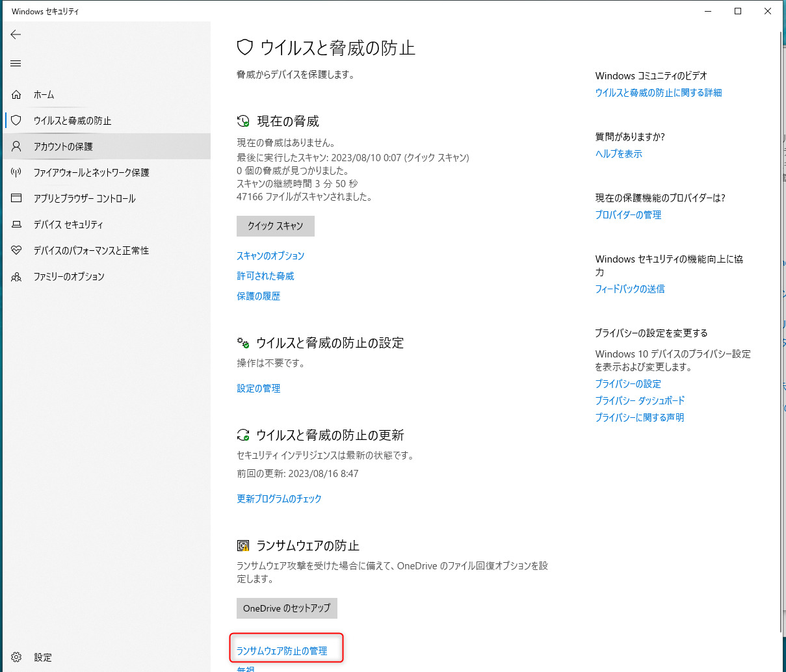Screen dimensions: 786x672
Task: Click the protection updates refresh icon
Action: (x=243, y=435)
